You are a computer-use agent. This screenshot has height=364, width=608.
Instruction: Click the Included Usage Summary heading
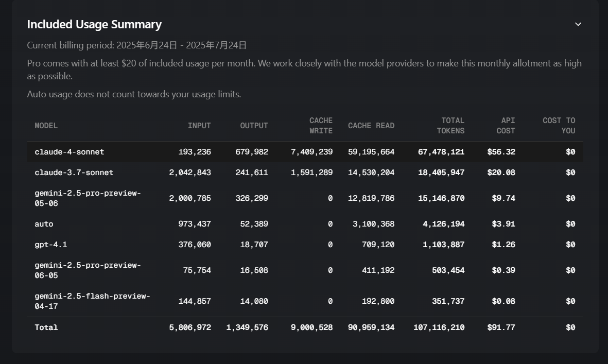94,24
